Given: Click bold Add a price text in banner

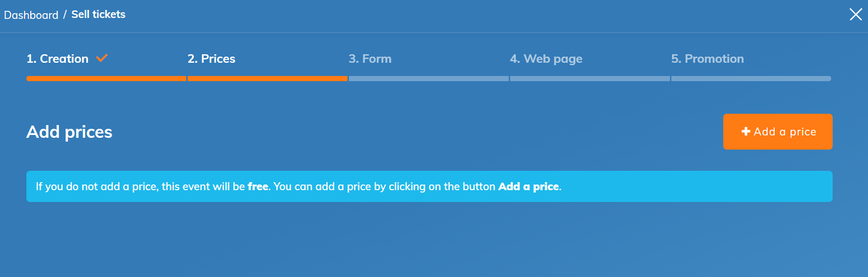Looking at the screenshot, I should [529, 187].
